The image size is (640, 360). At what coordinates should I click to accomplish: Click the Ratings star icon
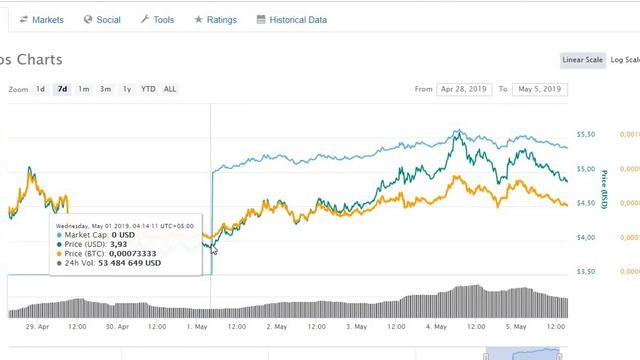[x=198, y=19]
